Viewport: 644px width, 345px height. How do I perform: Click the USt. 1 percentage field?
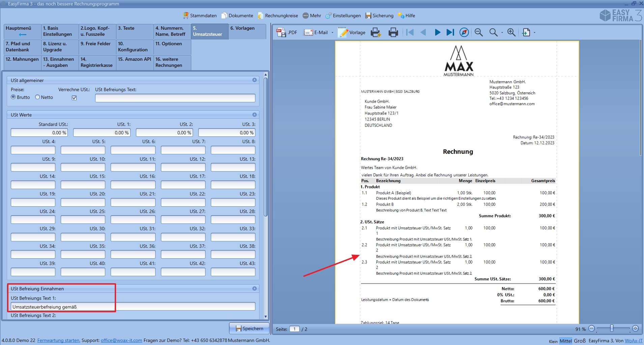(x=102, y=133)
